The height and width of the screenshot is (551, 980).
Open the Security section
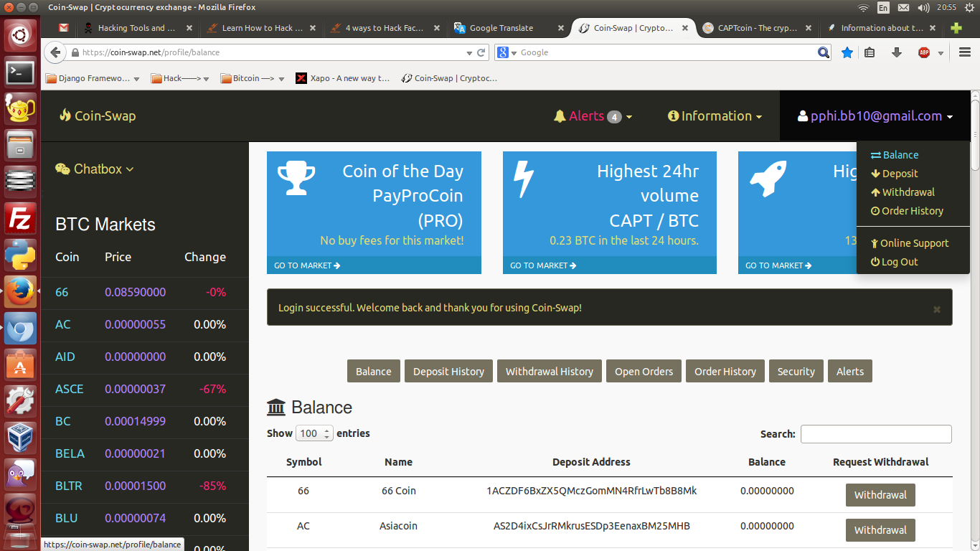(796, 371)
